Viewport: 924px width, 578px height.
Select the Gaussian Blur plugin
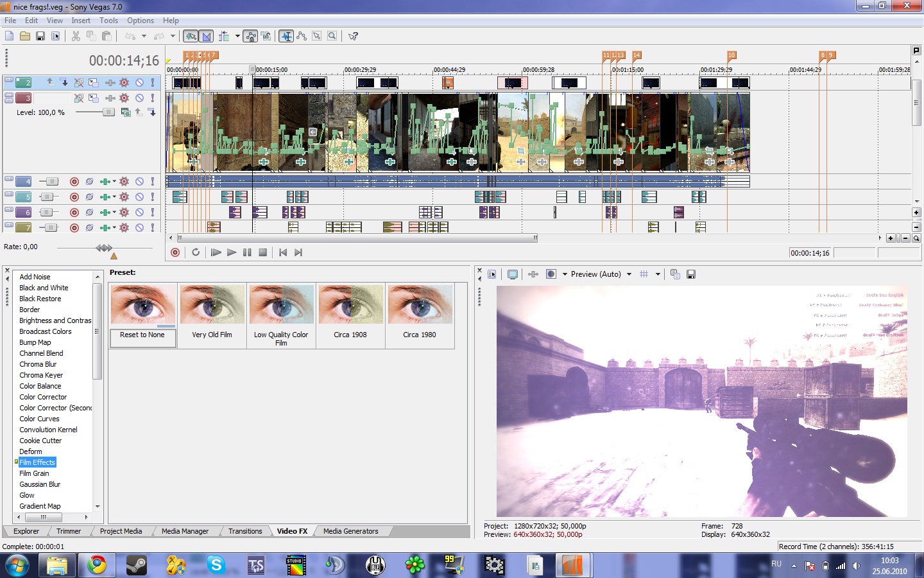coord(40,484)
